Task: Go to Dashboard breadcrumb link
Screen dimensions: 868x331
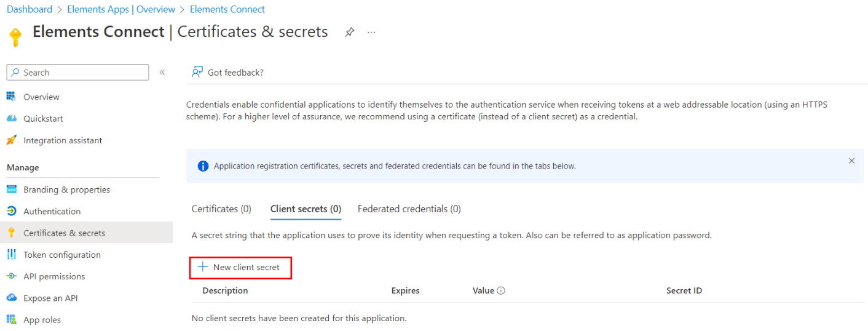Action: (30, 9)
